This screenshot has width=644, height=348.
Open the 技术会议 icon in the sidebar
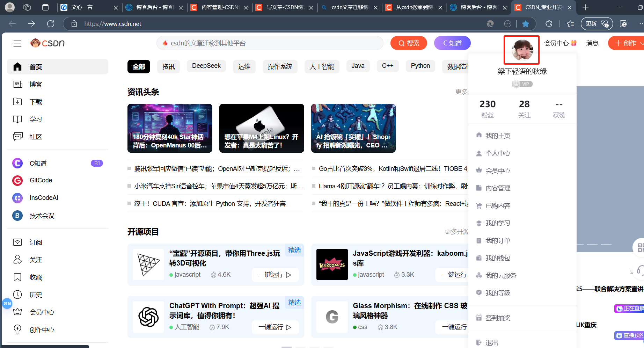pyautogui.click(x=17, y=216)
